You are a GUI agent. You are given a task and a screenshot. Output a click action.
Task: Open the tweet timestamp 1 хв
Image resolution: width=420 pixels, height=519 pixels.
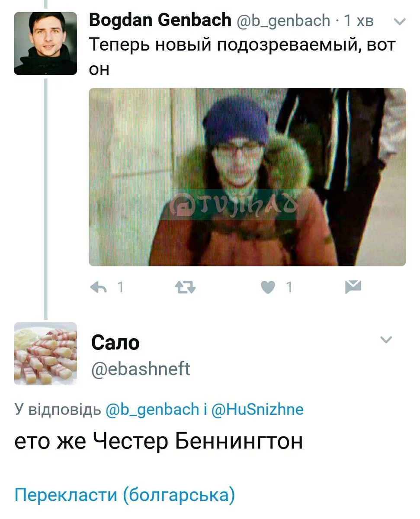click(358, 21)
